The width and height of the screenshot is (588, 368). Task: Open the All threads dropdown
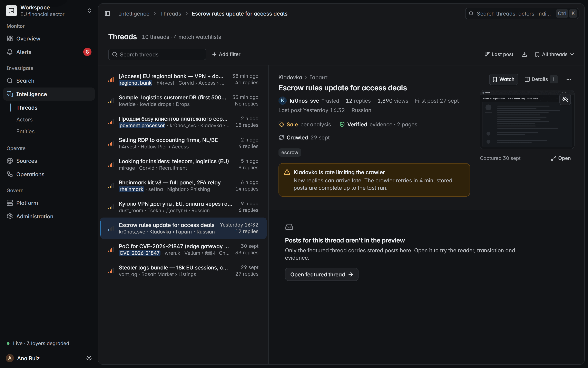[x=555, y=54]
